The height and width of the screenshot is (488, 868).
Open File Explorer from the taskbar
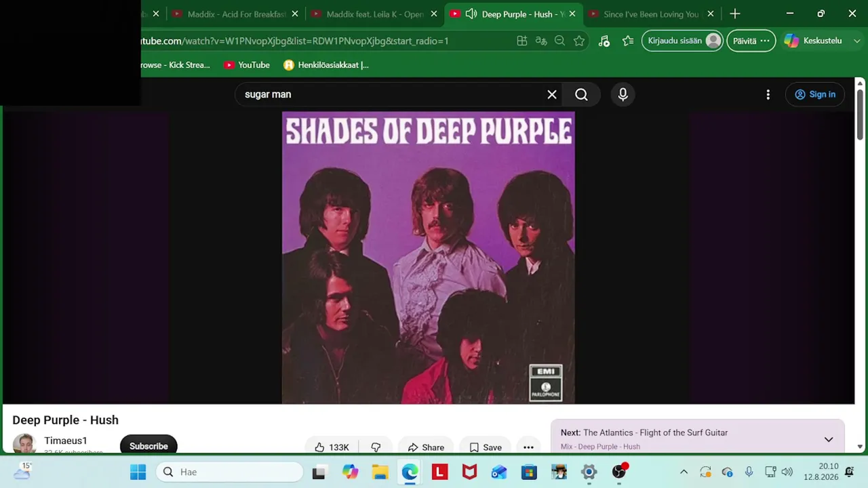pyautogui.click(x=380, y=472)
